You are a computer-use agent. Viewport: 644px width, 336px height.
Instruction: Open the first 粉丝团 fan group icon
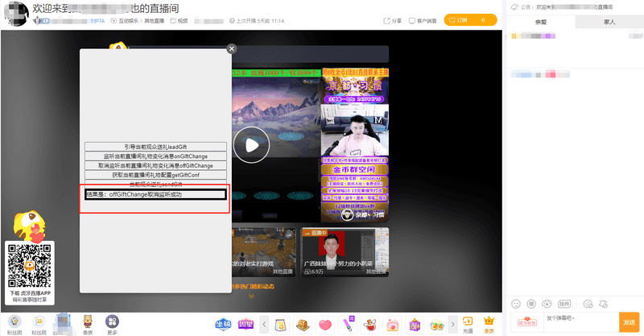tap(14, 325)
